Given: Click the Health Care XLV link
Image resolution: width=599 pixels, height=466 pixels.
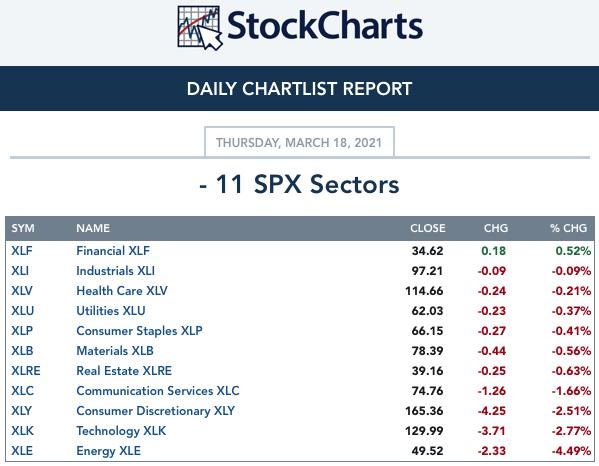Looking at the screenshot, I should pos(122,291).
